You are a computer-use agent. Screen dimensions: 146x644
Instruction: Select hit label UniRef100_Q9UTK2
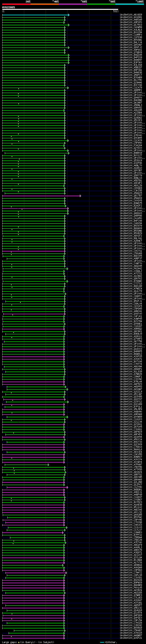[x=131, y=278]
